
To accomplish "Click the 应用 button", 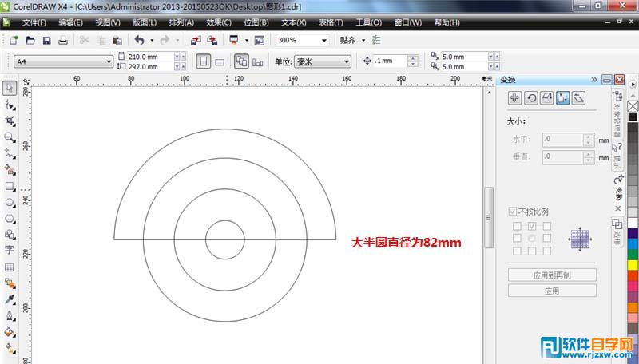I will (x=552, y=291).
